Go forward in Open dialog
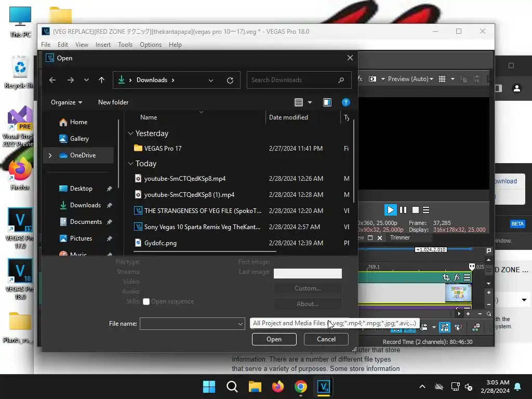 [71, 80]
